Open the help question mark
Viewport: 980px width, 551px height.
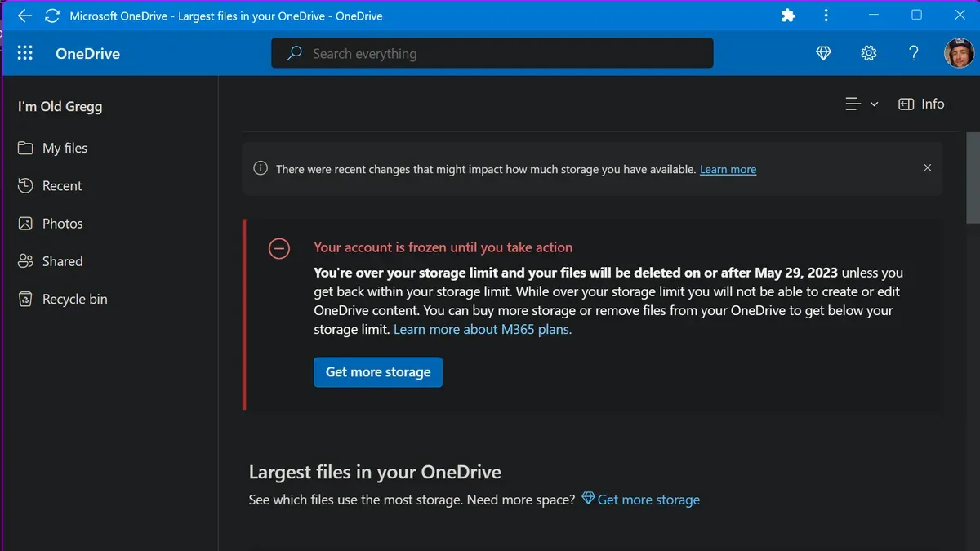point(914,53)
